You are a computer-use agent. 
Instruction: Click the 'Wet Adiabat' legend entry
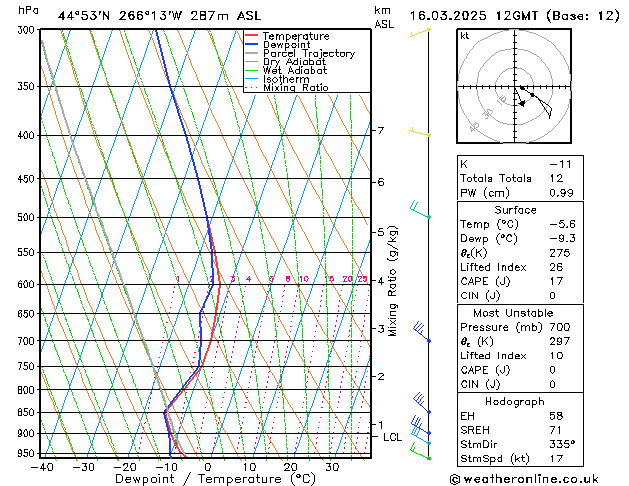tap(295, 70)
